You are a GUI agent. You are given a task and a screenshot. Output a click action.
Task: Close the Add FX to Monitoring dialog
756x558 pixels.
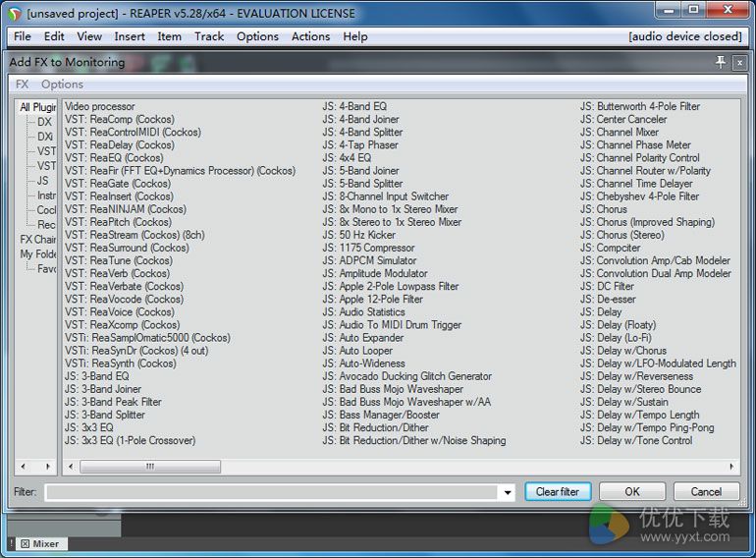tap(739, 63)
